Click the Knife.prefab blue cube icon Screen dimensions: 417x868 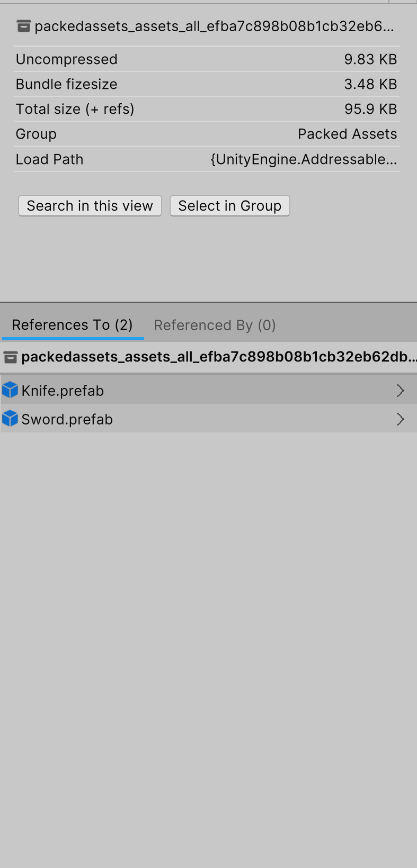pos(10,391)
